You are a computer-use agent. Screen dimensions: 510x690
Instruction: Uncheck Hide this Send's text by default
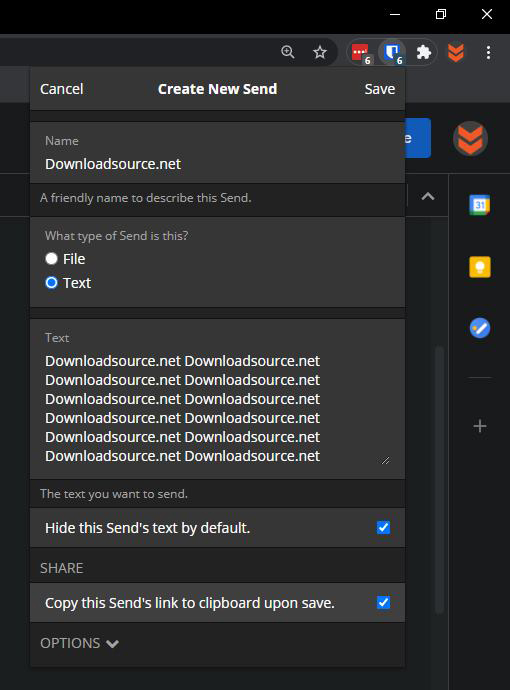383,527
